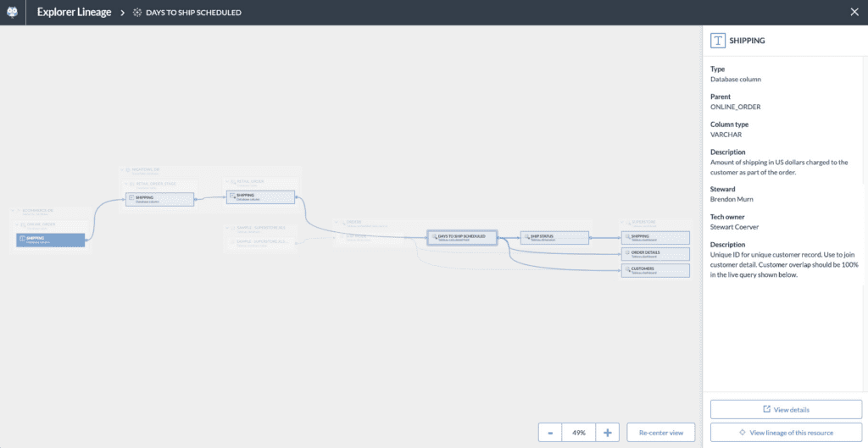This screenshot has width=868, height=448.
Task: Click the Re-center view button
Action: [661, 433]
